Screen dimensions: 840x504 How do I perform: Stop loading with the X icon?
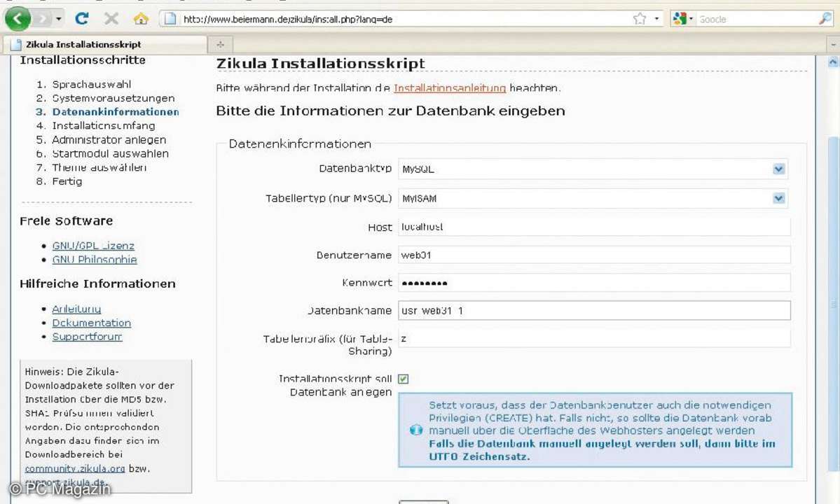pos(111,19)
